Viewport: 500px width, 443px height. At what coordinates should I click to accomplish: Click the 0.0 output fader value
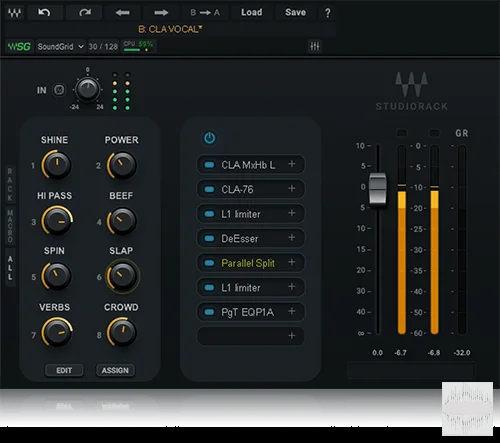378,353
